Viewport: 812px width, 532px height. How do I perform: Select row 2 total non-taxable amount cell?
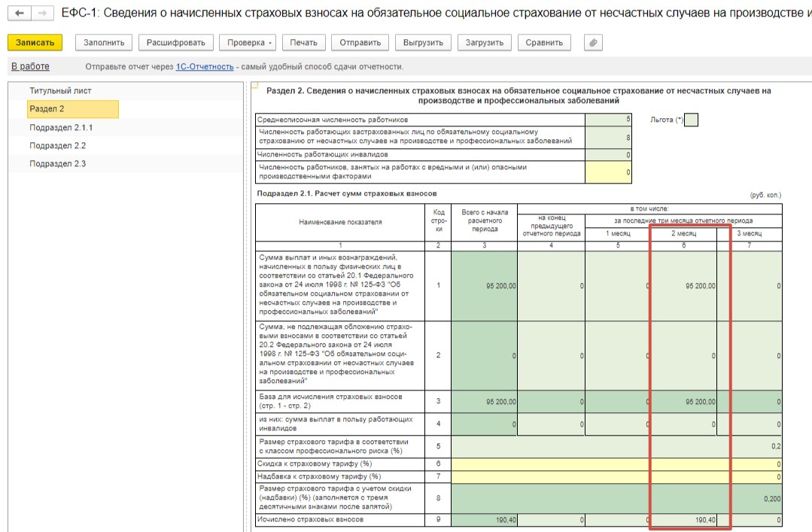pos(484,356)
